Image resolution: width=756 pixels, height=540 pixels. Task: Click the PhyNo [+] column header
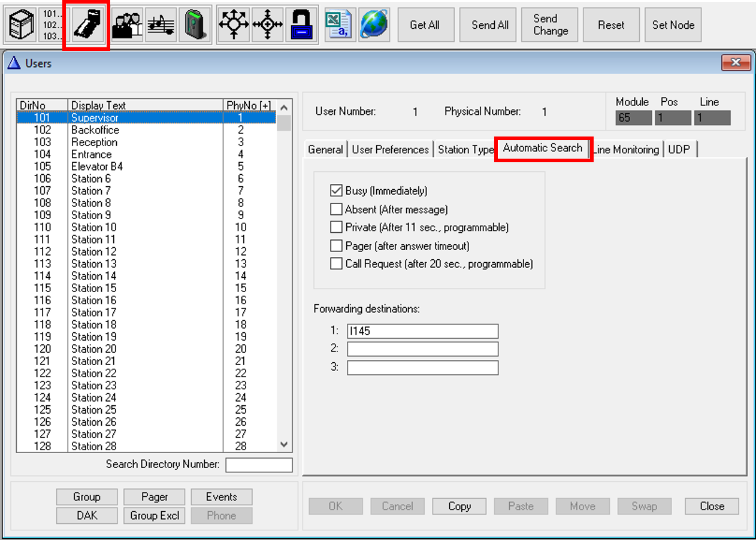(x=249, y=105)
